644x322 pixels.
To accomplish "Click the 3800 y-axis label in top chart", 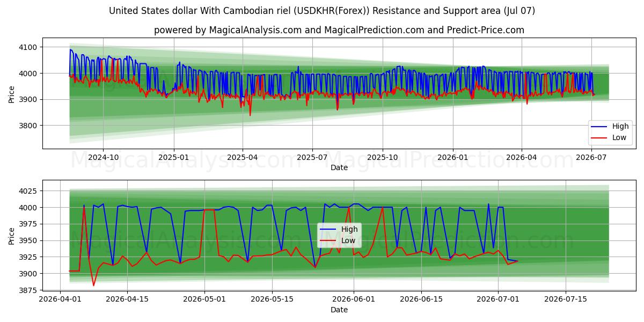I will pos(29,126).
